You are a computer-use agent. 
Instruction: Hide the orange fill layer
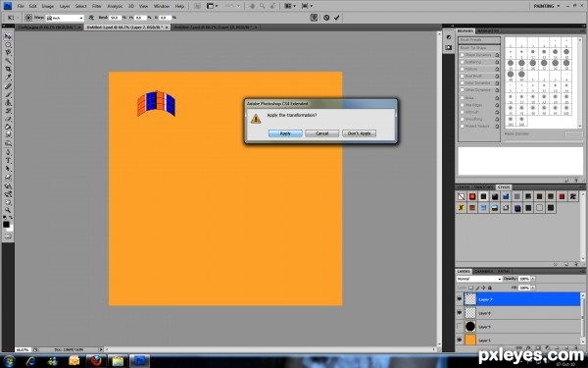[460, 340]
